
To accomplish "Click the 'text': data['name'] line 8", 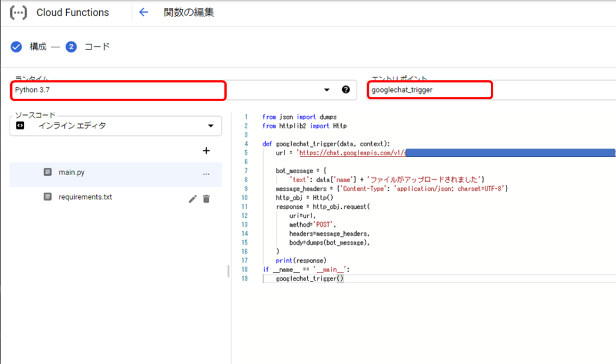I will pos(387,180).
